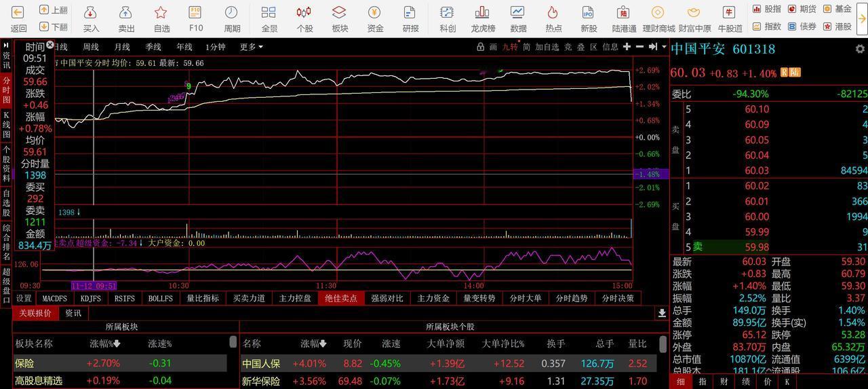Click the 资金 capital flow icon

pyautogui.click(x=375, y=12)
